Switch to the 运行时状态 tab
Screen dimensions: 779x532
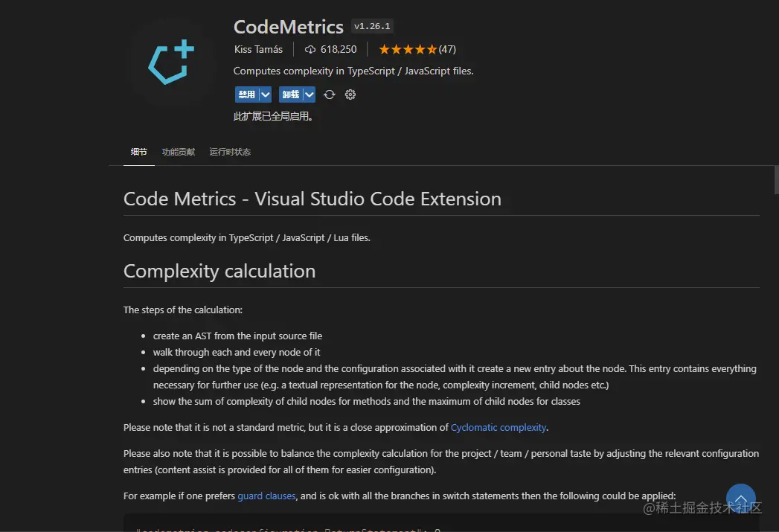(230, 152)
